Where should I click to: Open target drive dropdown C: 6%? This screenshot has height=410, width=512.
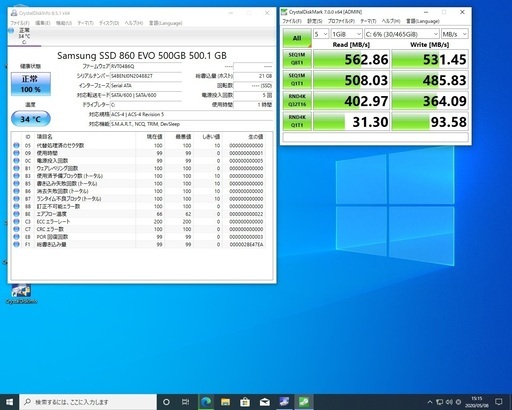tap(402, 34)
